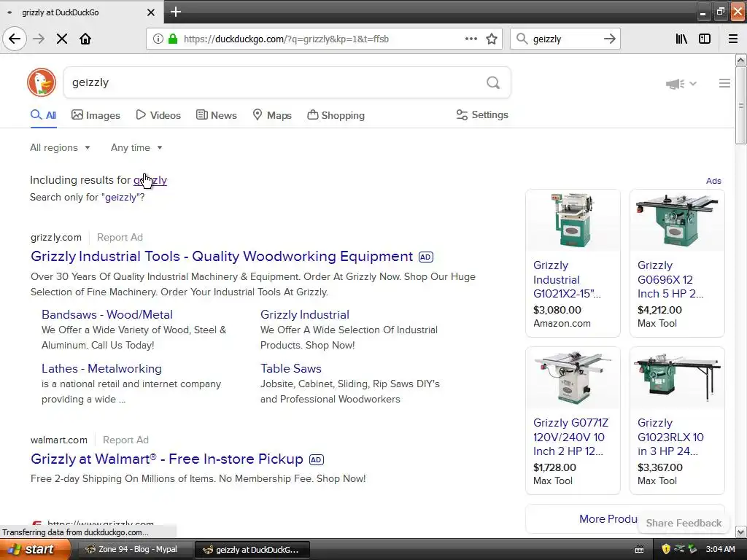This screenshot has height=560, width=747.
Task: Open a new tab with plus button
Action: click(x=175, y=12)
